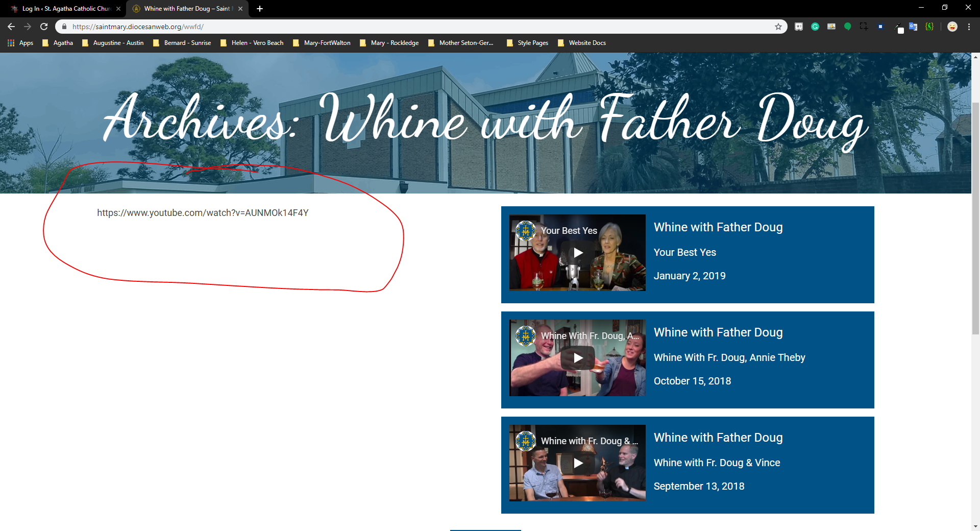The image size is (980, 531).
Task: Click the Grammarly extension icon
Action: coord(815,27)
